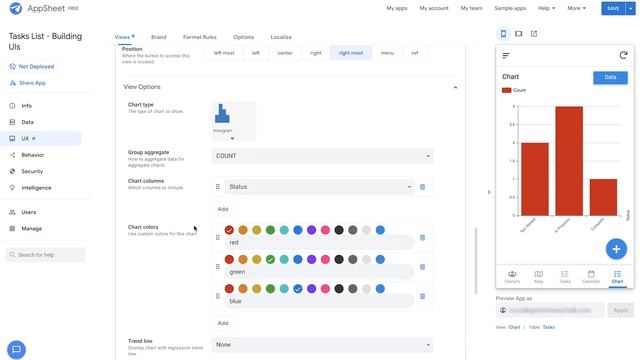Click Add under Chart columns
The image size is (640, 360).
click(x=223, y=209)
